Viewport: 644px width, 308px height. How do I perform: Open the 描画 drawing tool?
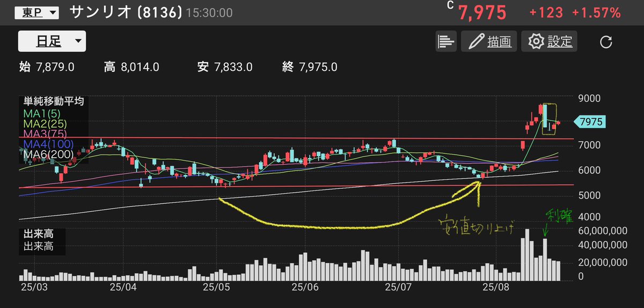tap(489, 41)
